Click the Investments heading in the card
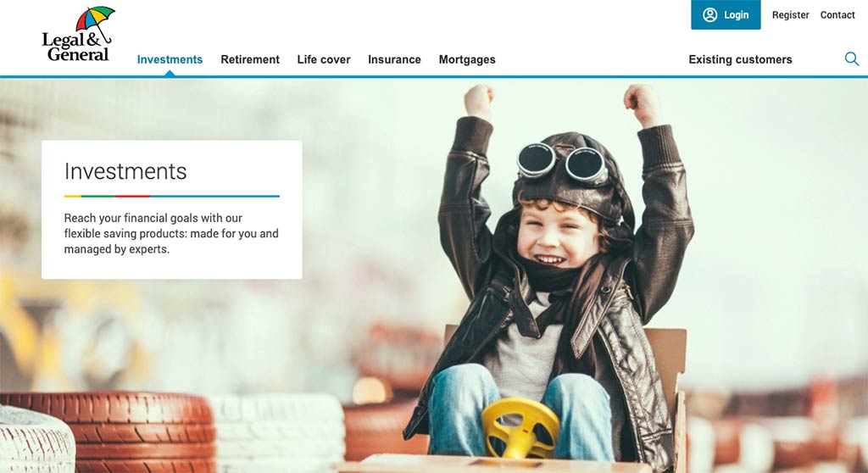Viewport: 868px width, 473px height. (x=125, y=171)
